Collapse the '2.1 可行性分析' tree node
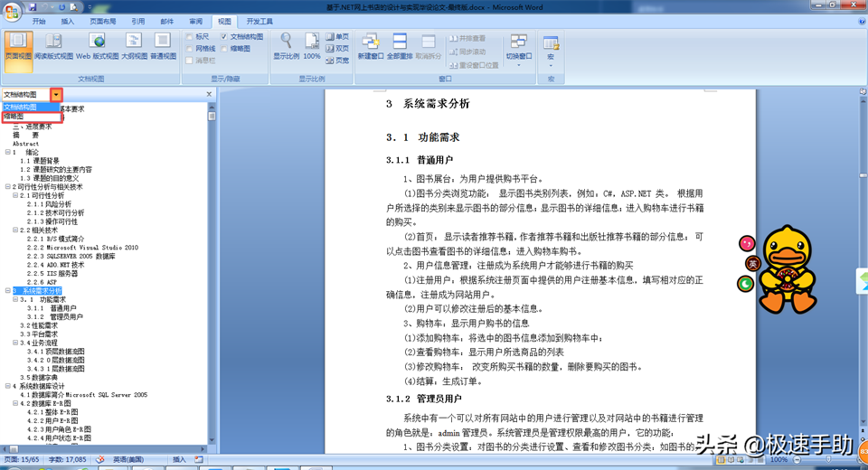 click(14, 195)
